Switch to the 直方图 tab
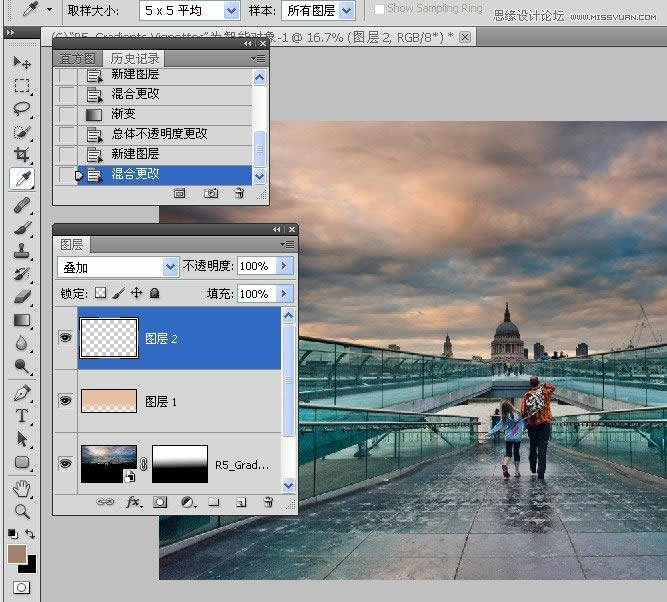This screenshot has width=667, height=602. (x=76, y=59)
